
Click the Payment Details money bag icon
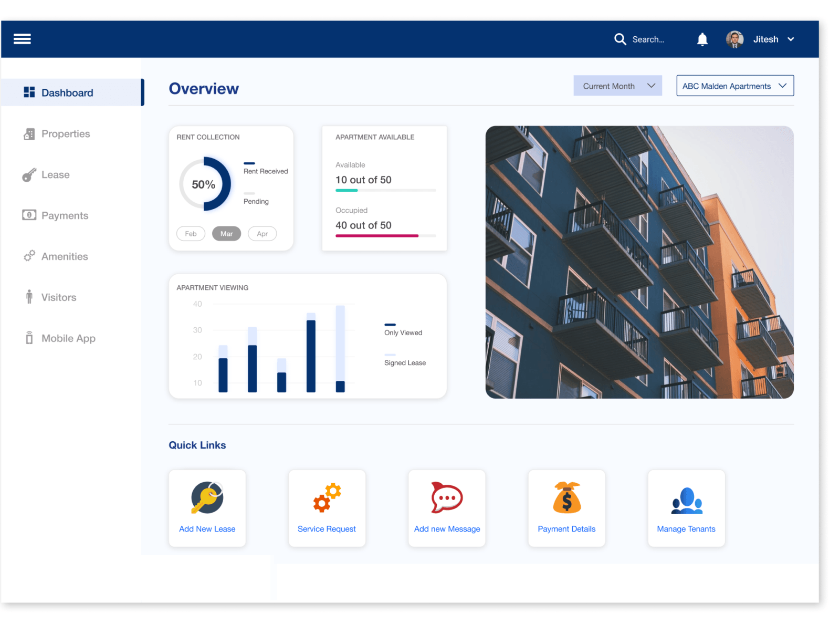567,497
